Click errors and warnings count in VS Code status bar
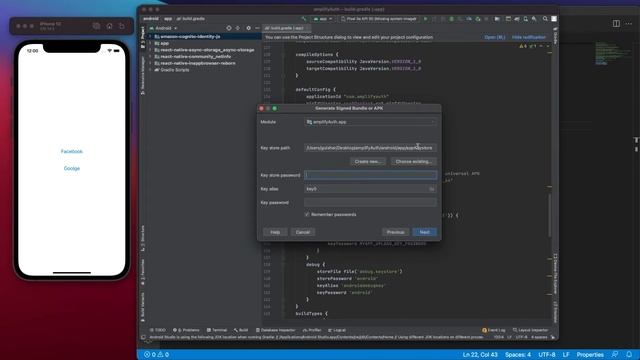640x360 pixels. coord(156,355)
